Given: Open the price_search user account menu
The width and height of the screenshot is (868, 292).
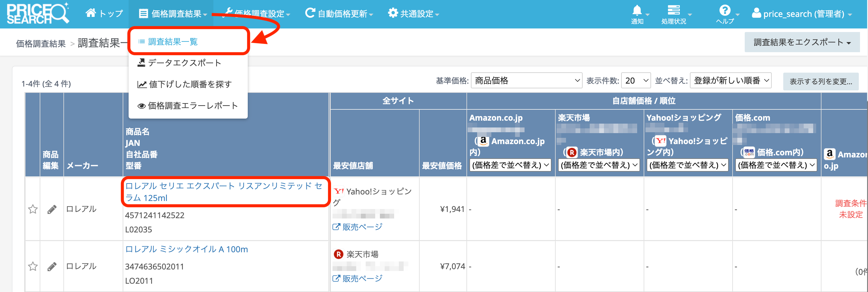Looking at the screenshot, I should 801,14.
